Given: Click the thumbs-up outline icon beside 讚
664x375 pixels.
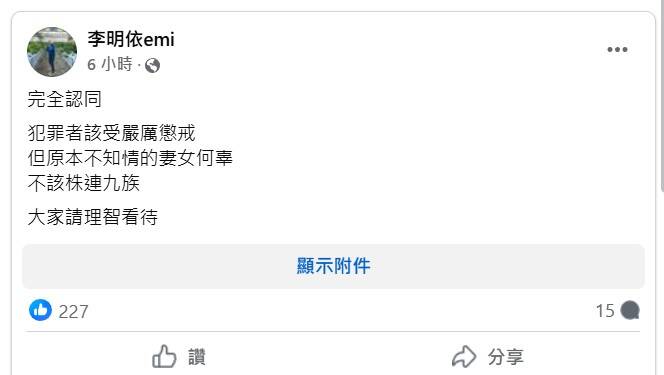Looking at the screenshot, I should (x=164, y=356).
